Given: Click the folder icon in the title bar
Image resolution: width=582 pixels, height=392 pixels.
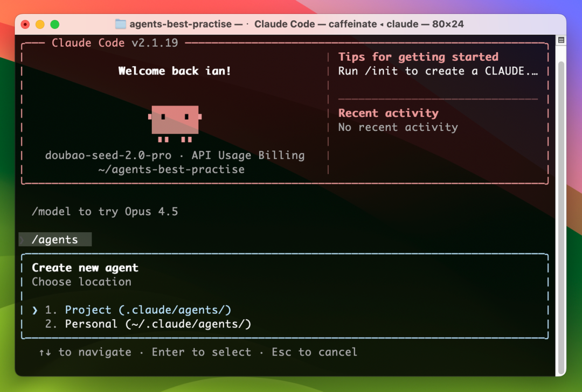Looking at the screenshot, I should tap(120, 24).
